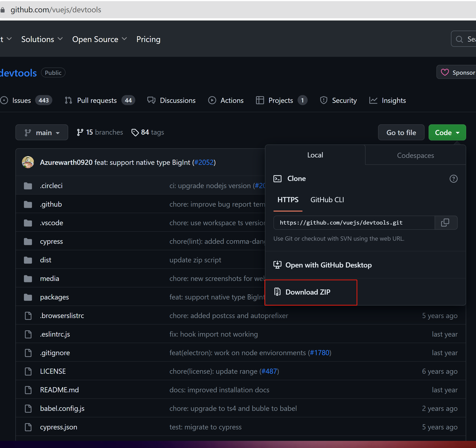Viewport: 476px width, 448px height.
Task: Open the Projects tab
Action: (x=281, y=100)
